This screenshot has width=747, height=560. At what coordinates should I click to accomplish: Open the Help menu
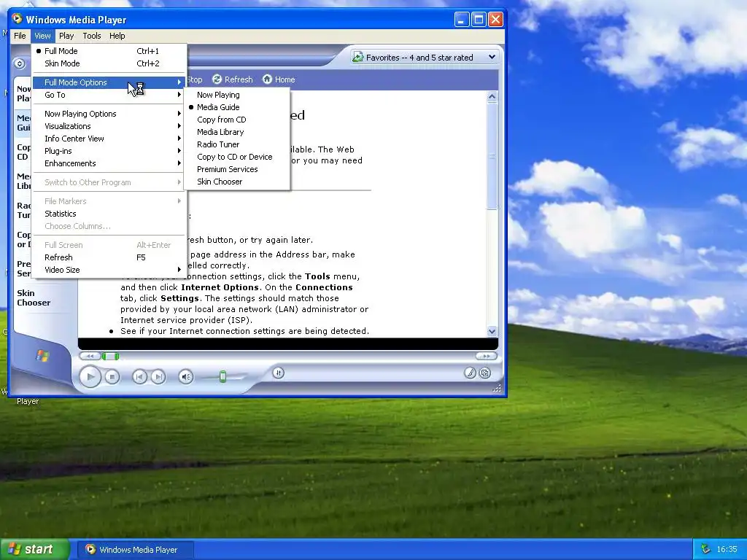[x=117, y=36]
